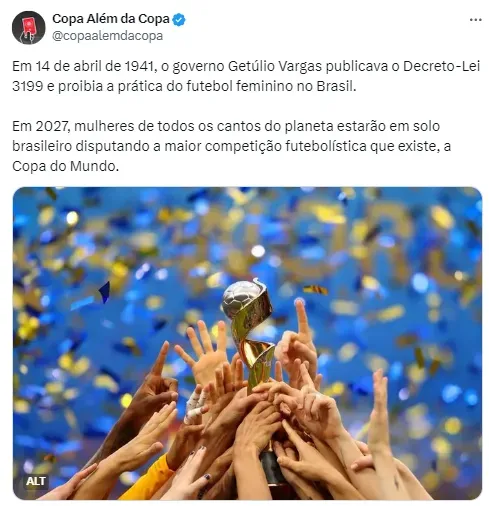The image size is (489, 506).
Task: Click the number '3199' in the tweet text
Action: 28,86
